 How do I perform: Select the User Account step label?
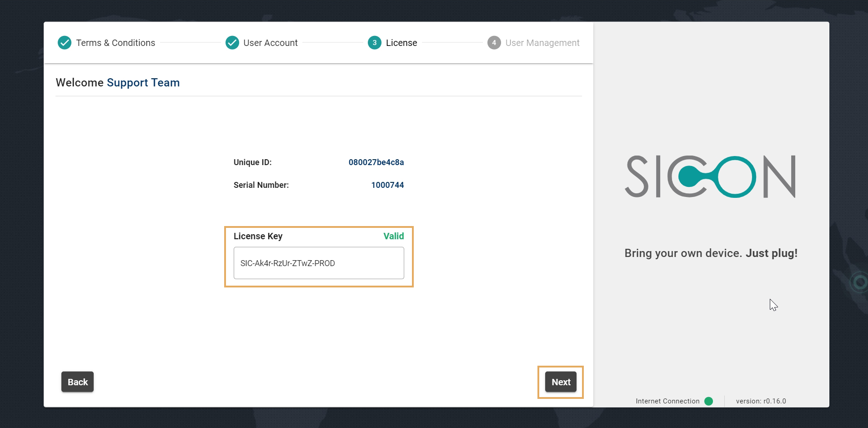pos(270,43)
